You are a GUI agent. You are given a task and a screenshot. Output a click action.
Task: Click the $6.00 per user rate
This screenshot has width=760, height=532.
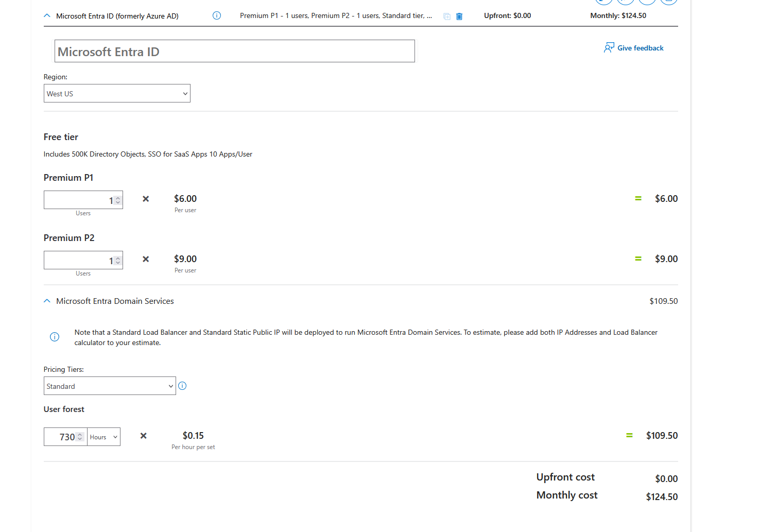coord(185,199)
